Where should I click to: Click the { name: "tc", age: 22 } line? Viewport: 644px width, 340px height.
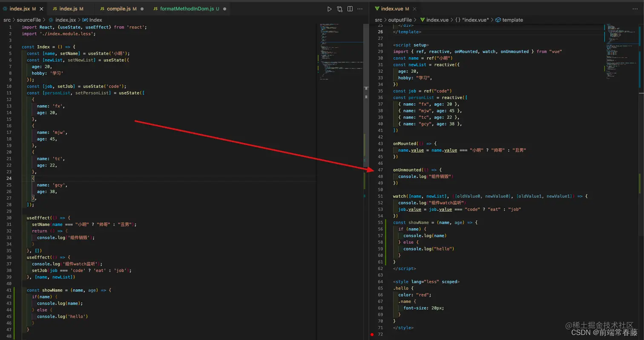(430, 117)
